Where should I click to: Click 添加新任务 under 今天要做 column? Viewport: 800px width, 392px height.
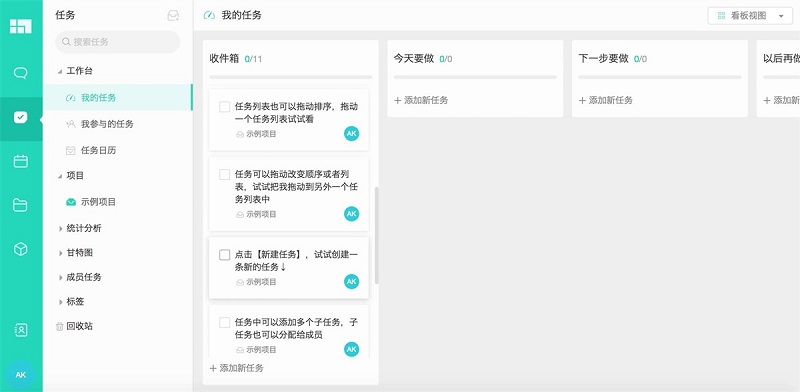click(x=421, y=101)
